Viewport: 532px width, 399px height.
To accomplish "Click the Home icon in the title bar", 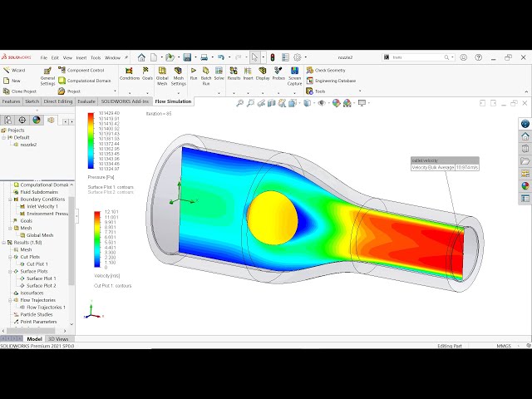I will [x=141, y=57].
